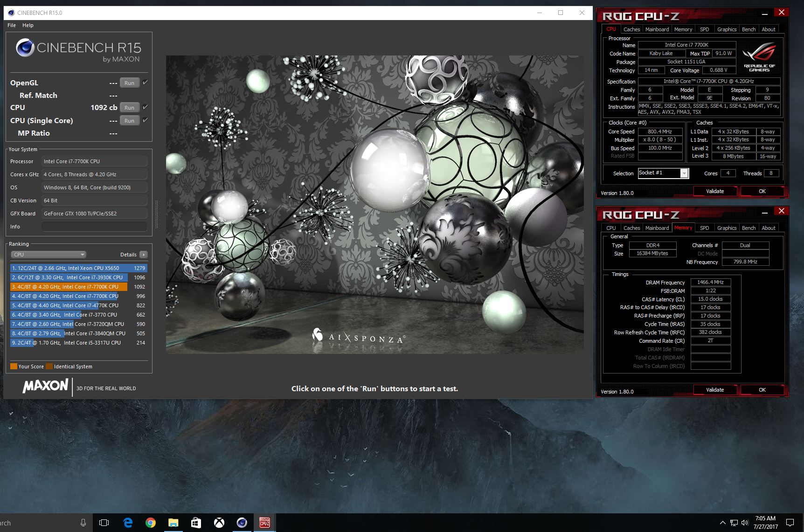This screenshot has height=532, width=804.
Task: Open the volume tray icon
Action: [x=744, y=523]
